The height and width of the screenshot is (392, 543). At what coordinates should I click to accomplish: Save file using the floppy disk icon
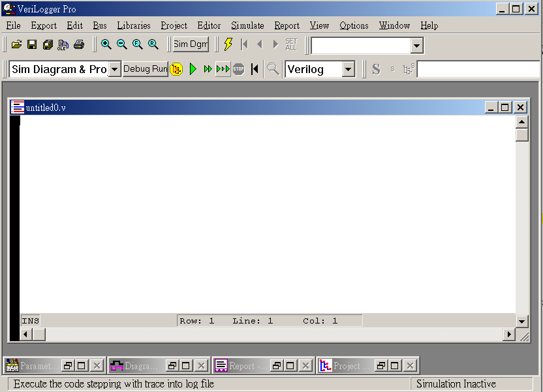pyautogui.click(x=32, y=44)
